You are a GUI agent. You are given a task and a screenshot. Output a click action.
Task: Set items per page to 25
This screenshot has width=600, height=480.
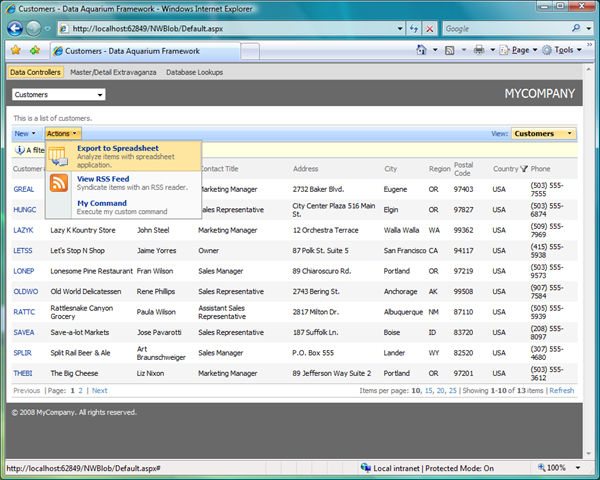[453, 391]
